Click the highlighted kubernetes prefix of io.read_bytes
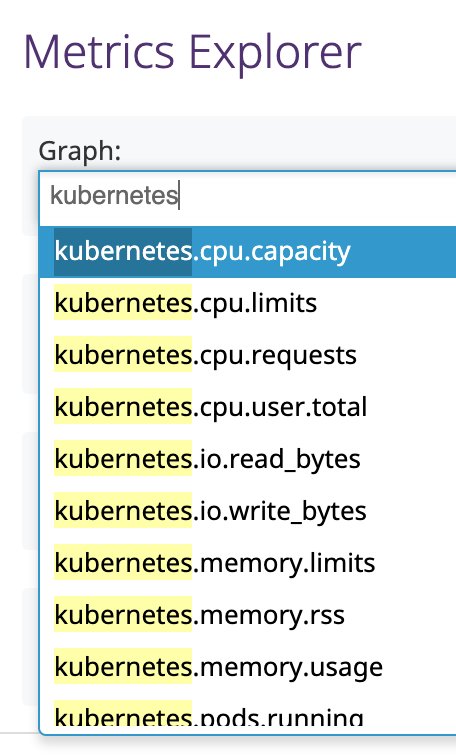The image size is (456, 756). point(123,458)
